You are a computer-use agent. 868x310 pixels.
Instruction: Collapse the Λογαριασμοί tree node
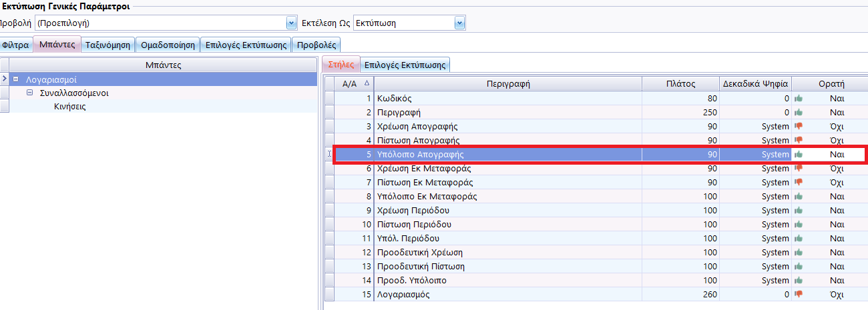tap(15, 79)
